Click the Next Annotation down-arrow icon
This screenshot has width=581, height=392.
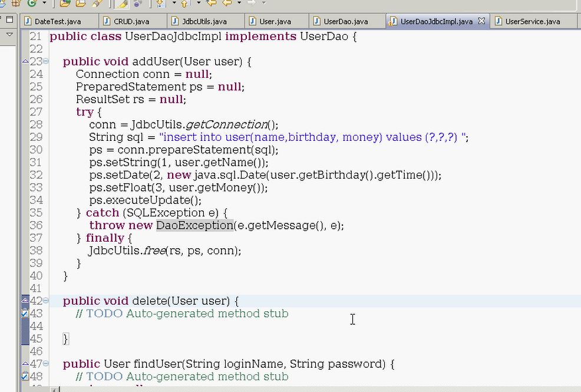(x=160, y=4)
